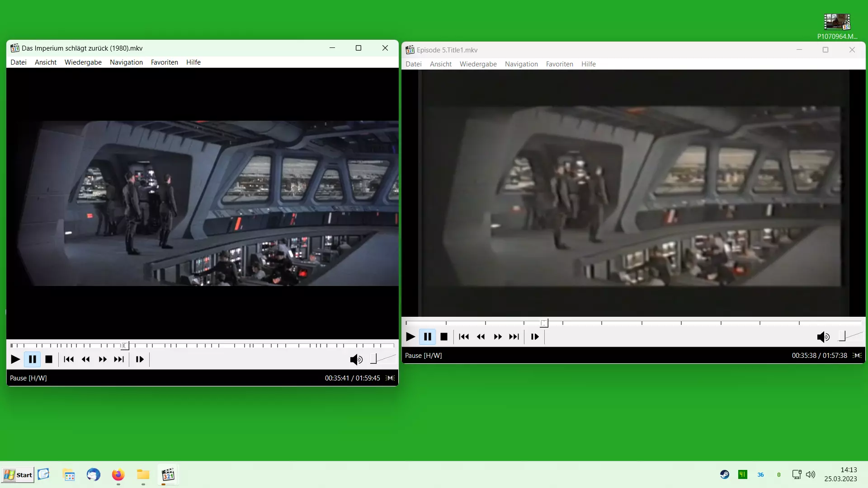Viewport: 868px width, 488px height.
Task: Click seek bar in Das Imperium window
Action: [x=202, y=346]
